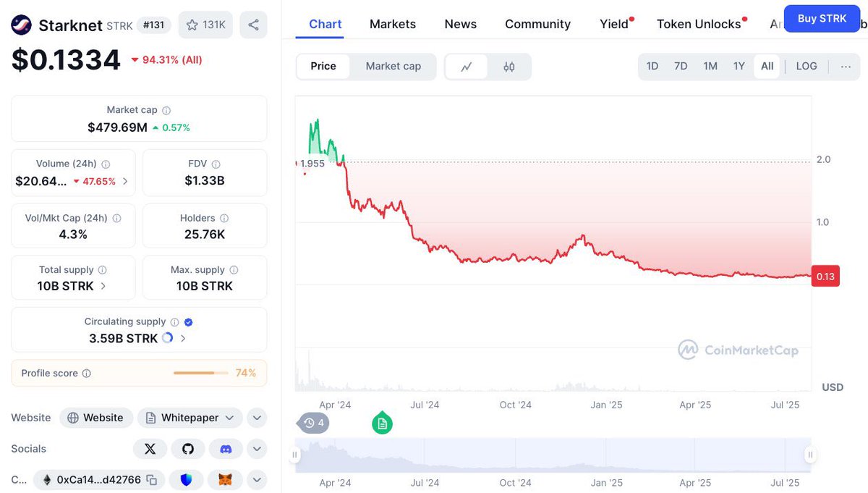Screen dimensions: 868x493
Task: Copy the contract address icon
Action: click(x=152, y=480)
